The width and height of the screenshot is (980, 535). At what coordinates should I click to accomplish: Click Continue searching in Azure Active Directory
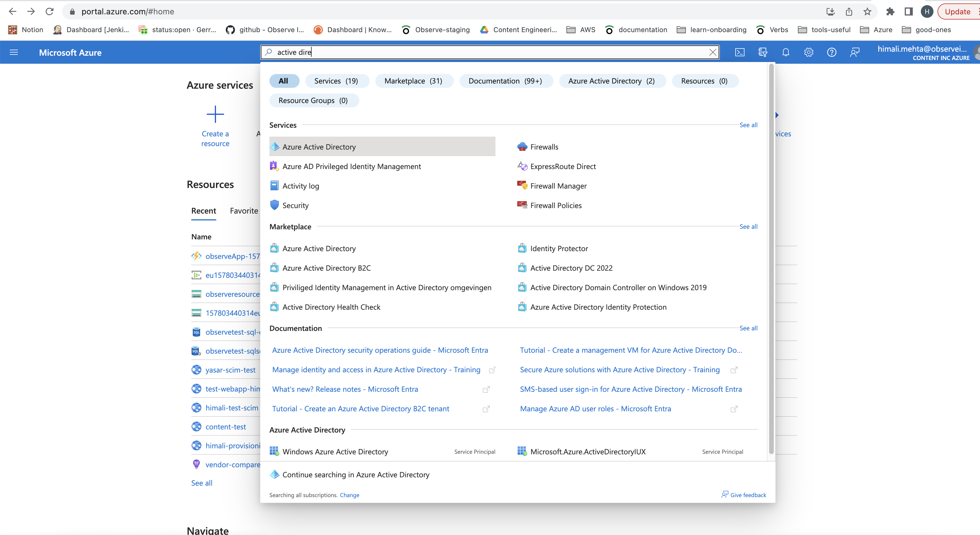click(356, 474)
